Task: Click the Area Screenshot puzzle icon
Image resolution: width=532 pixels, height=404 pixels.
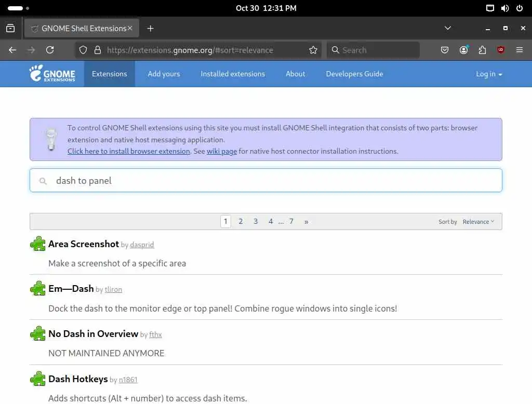Action: coord(37,244)
